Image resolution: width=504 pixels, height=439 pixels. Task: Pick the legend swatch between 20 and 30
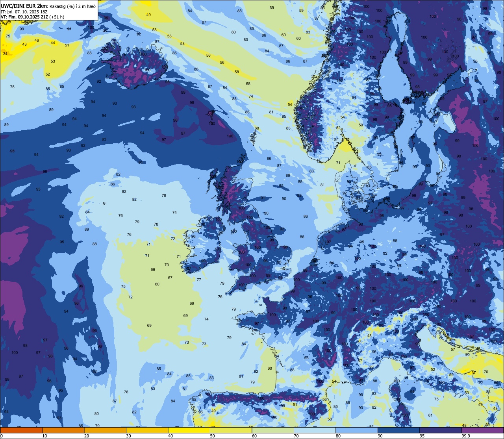click(x=105, y=430)
